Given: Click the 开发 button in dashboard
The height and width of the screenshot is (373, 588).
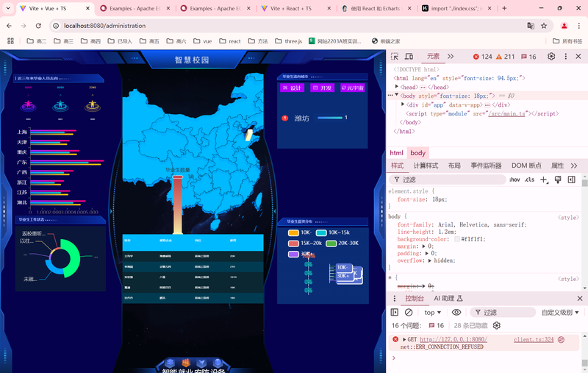Looking at the screenshot, I should coord(322,88).
